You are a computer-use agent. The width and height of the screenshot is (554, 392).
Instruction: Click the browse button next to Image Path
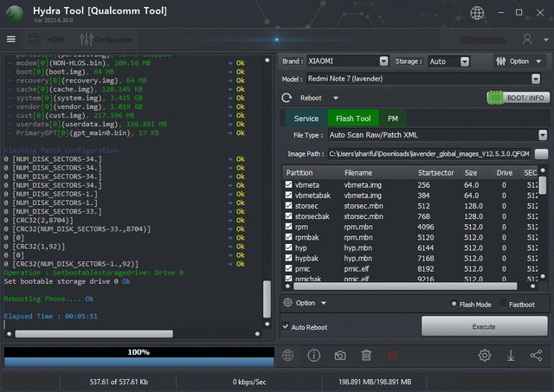point(541,154)
